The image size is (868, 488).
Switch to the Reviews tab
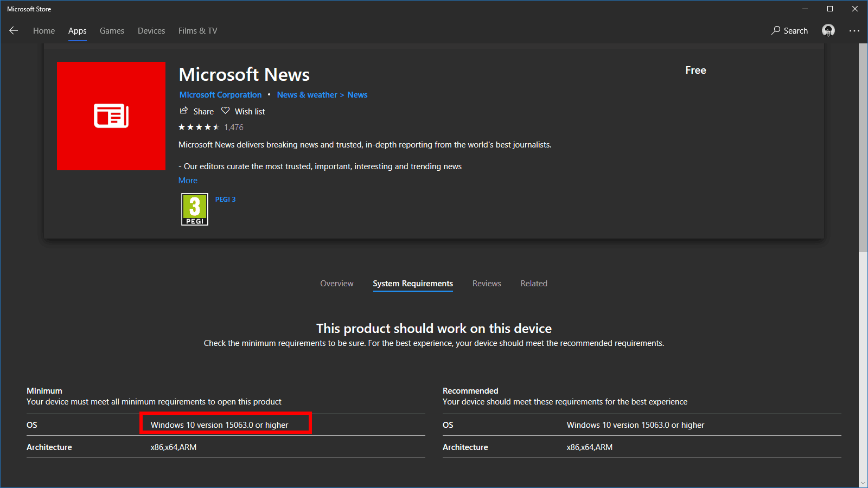click(487, 284)
